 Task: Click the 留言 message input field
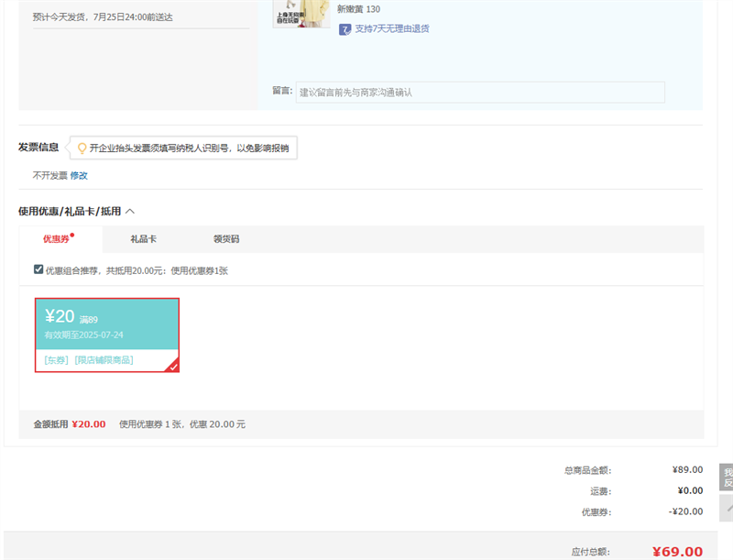[x=479, y=93]
